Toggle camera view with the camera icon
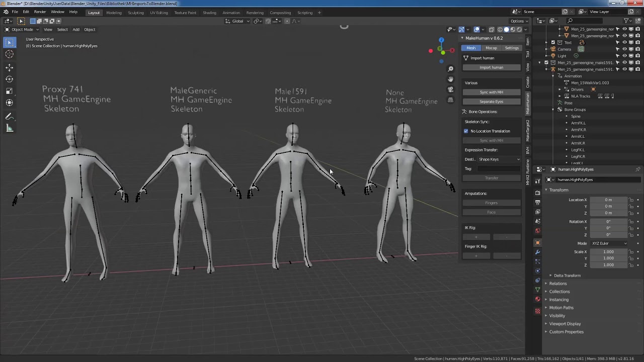Viewport: 644px width, 362px height. coord(450,89)
